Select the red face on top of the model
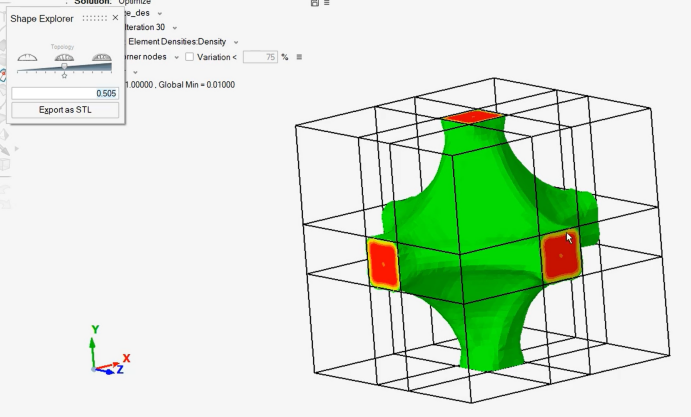 pos(473,117)
